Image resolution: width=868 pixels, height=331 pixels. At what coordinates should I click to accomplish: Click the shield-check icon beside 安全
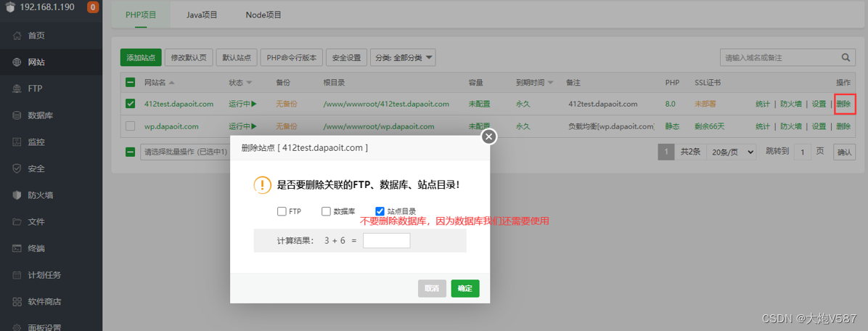(x=17, y=168)
